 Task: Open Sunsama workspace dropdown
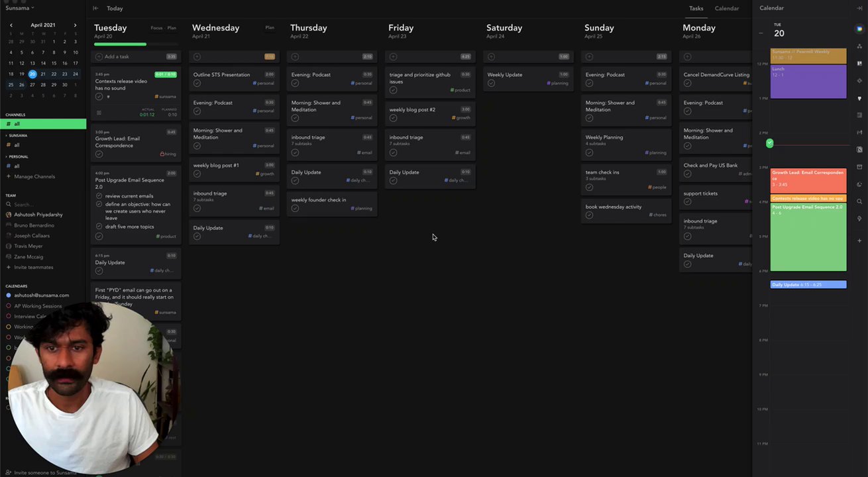point(20,8)
